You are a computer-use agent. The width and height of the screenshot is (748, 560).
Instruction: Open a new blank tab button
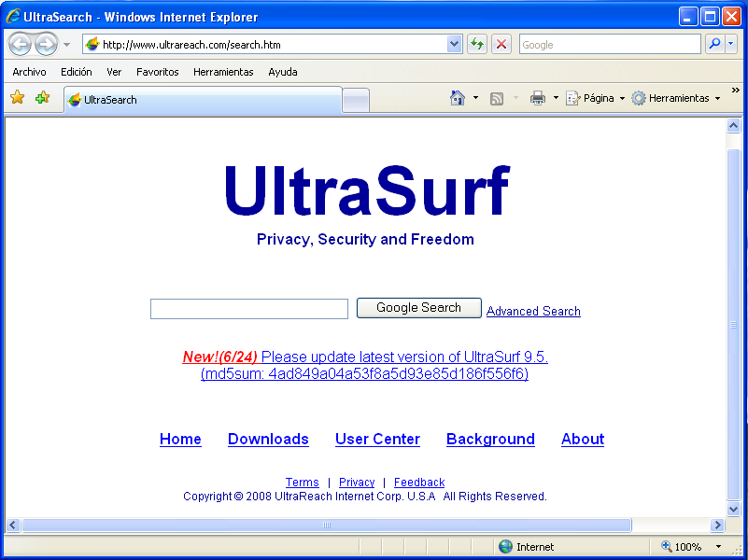coord(356,101)
